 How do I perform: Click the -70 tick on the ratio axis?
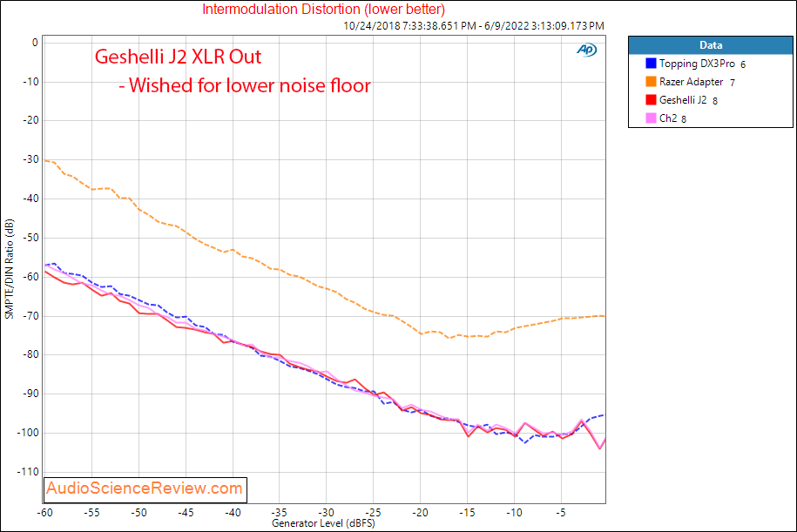pos(31,316)
